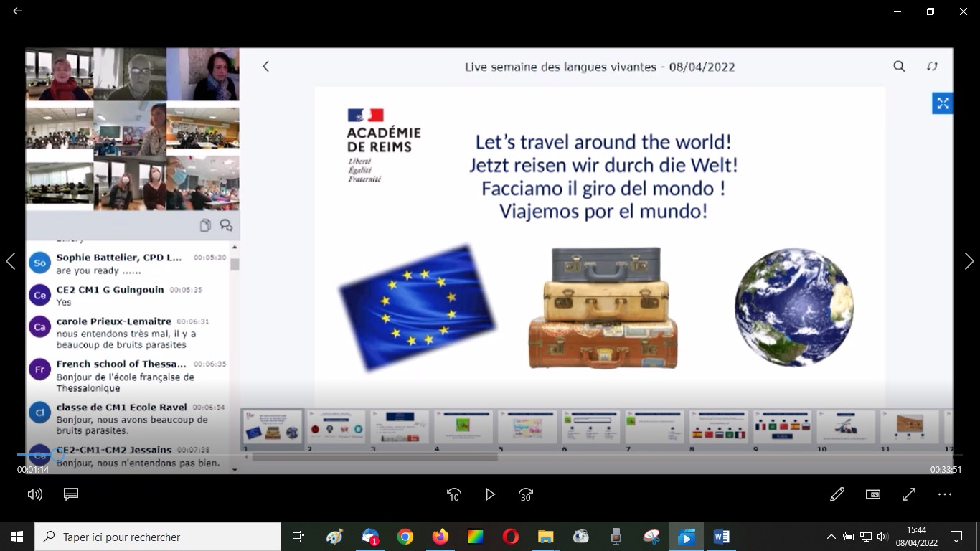Open File Explorer from taskbar
Screen dimensions: 980x551
click(x=546, y=537)
